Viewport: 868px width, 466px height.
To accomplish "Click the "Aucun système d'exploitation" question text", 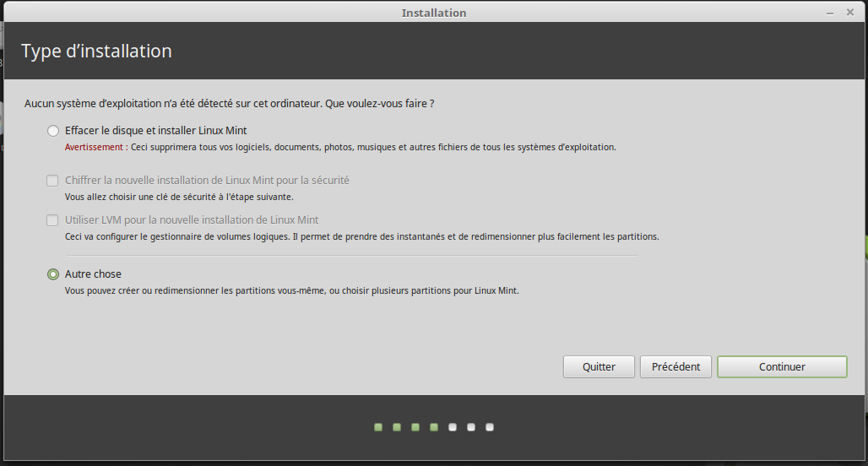I will 228,104.
